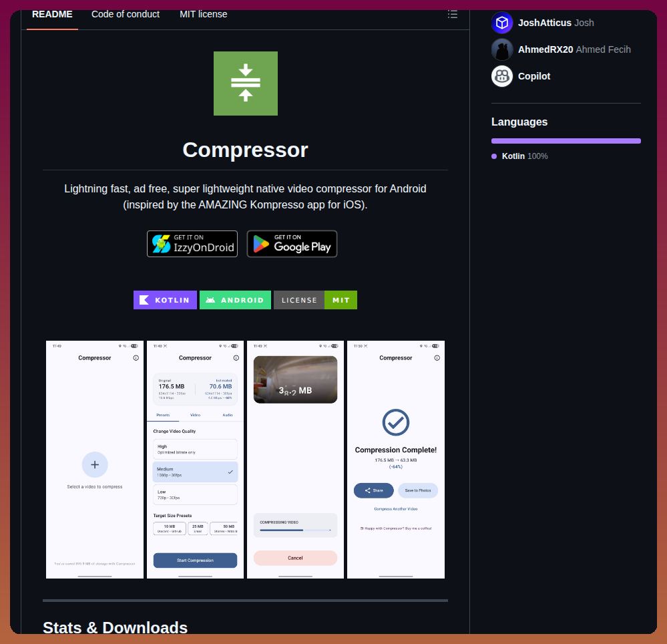The image size is (667, 644).
Task: Click the Stats & Downloads heading
Action: coord(116,628)
